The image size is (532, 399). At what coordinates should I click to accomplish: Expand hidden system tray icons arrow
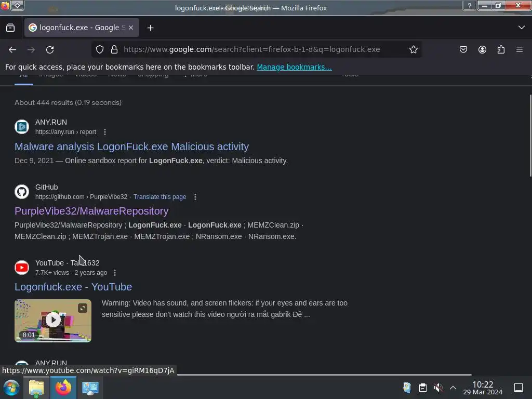pos(453,388)
